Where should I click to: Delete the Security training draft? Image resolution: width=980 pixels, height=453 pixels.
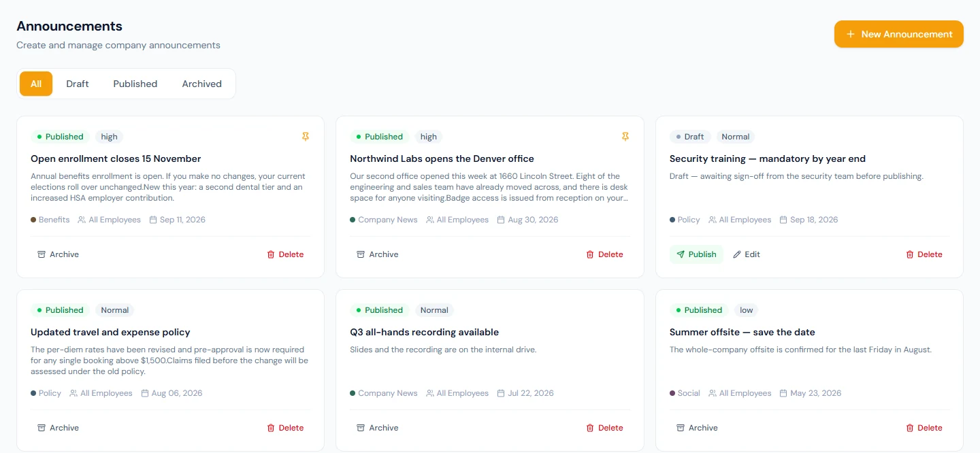click(924, 254)
